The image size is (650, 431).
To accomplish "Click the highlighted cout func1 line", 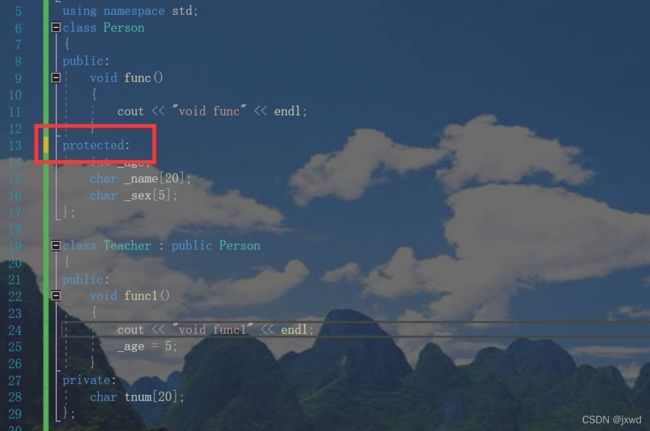I will coord(215,330).
